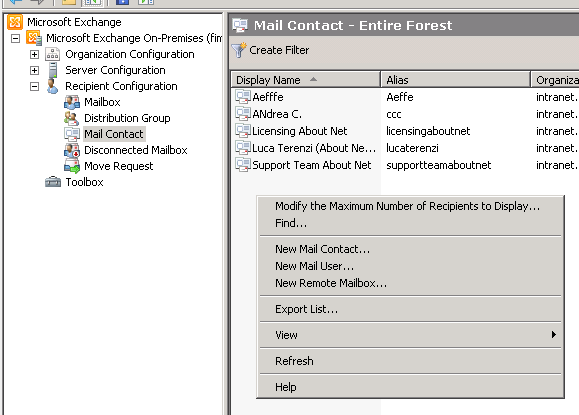Select the ANdrea C. display name
The width and height of the screenshot is (579, 415).
pos(277,114)
